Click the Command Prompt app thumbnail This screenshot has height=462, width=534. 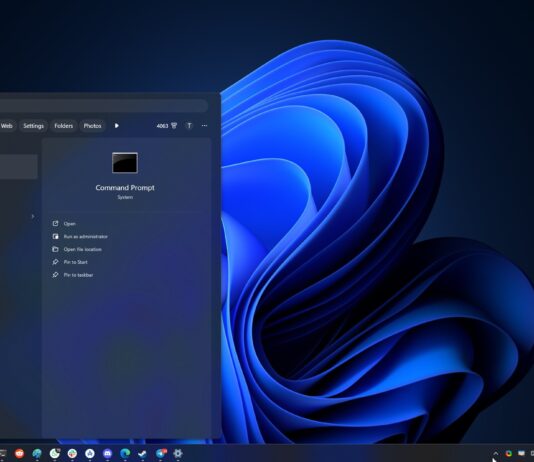tap(125, 163)
